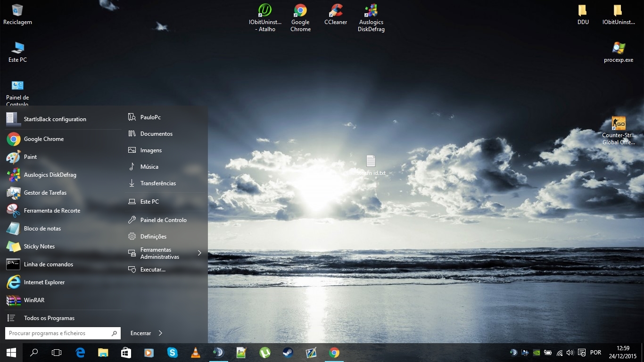Click the volume icon in system tray
This screenshot has height=362, width=644.
click(570, 353)
